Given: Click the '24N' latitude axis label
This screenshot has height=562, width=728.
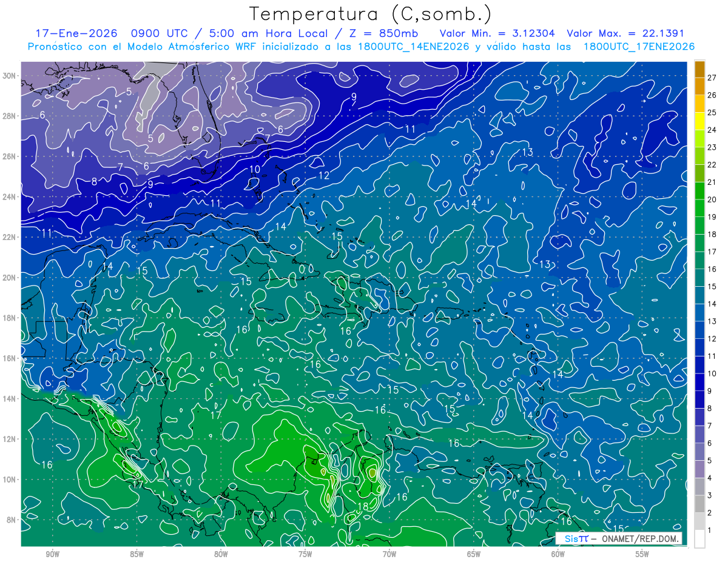Looking at the screenshot, I should click(x=10, y=196).
